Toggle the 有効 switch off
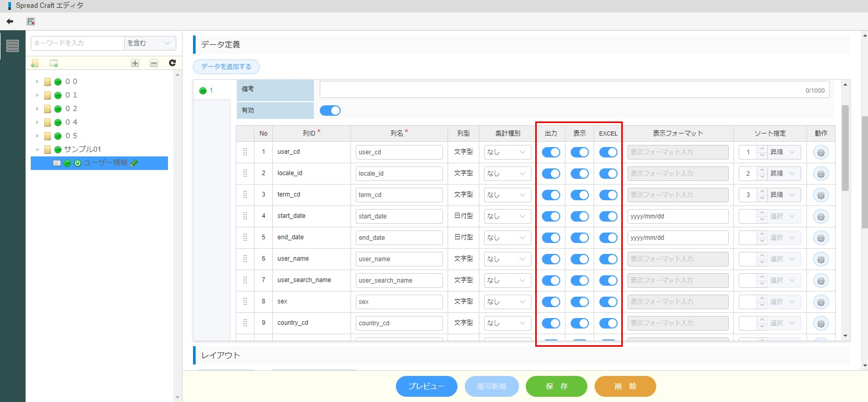Image resolution: width=868 pixels, height=402 pixels. pos(330,111)
